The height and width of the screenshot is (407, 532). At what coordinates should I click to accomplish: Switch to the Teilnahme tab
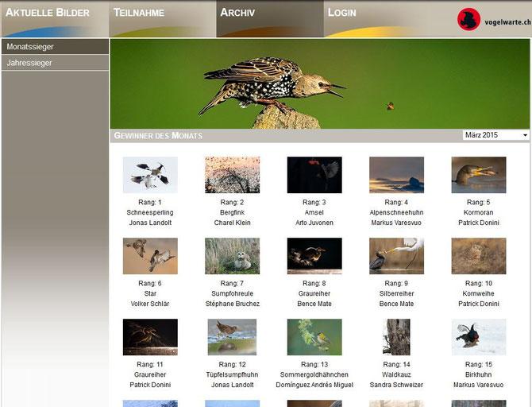click(163, 19)
